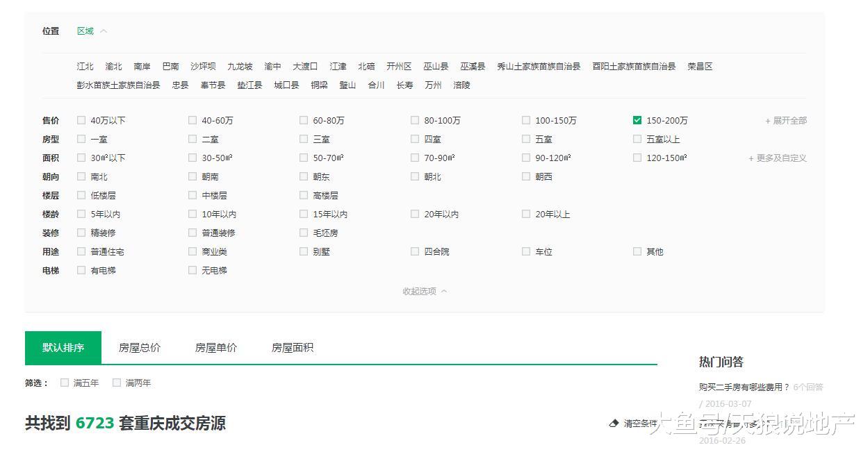868x452 pixels.
Task: Check the 满五年 filter checkbox
Action: [64, 382]
